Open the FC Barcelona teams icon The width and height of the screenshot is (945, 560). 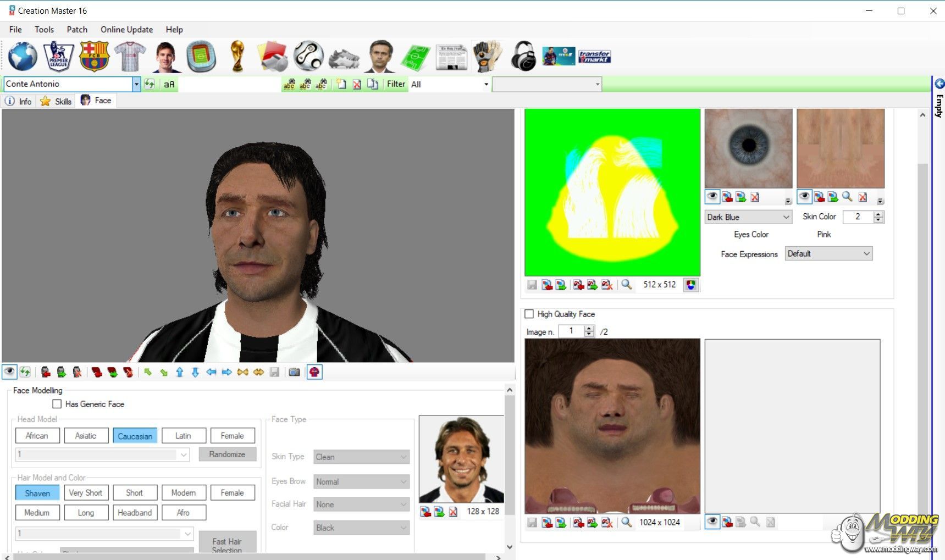pos(94,57)
